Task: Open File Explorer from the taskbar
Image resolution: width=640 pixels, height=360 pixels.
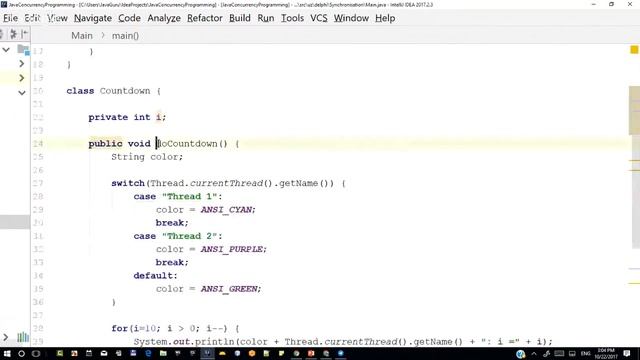Action: pos(163,353)
